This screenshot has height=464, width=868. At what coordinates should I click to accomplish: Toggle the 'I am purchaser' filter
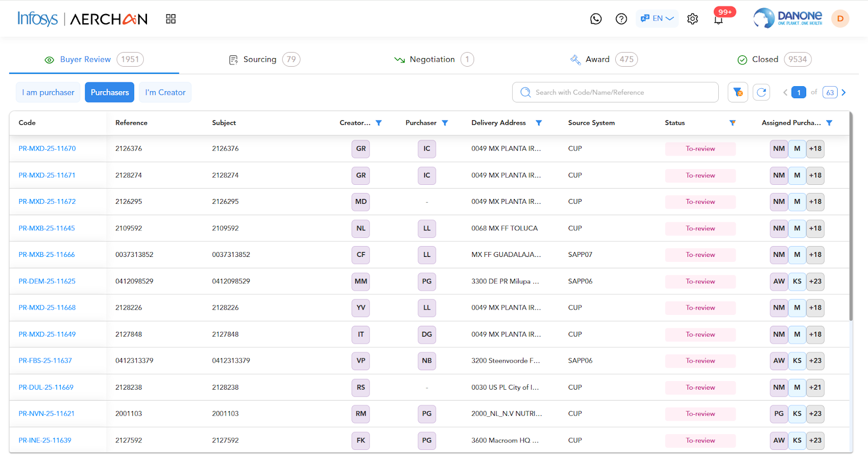point(48,92)
